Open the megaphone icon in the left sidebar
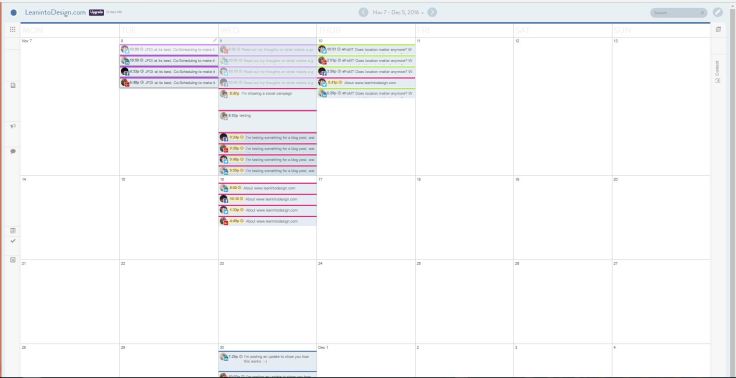This screenshot has width=736, height=378. (13, 126)
